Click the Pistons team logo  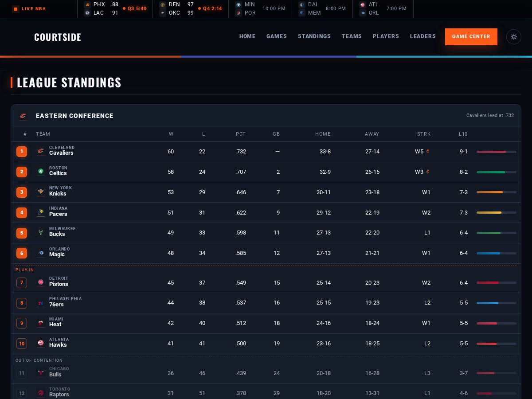pos(41,282)
